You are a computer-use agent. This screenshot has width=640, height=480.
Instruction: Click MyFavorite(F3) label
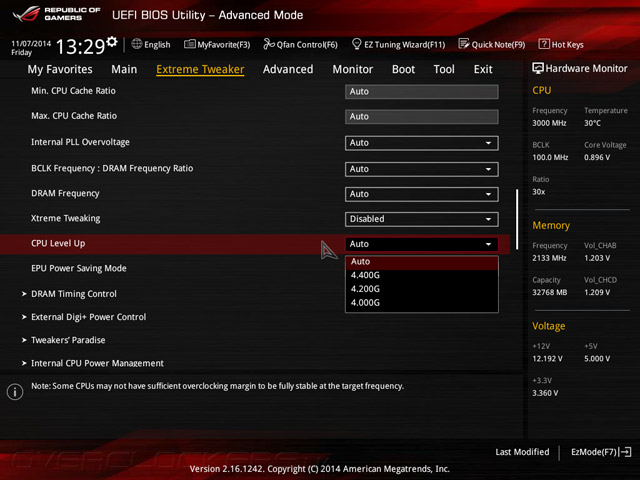click(x=224, y=44)
